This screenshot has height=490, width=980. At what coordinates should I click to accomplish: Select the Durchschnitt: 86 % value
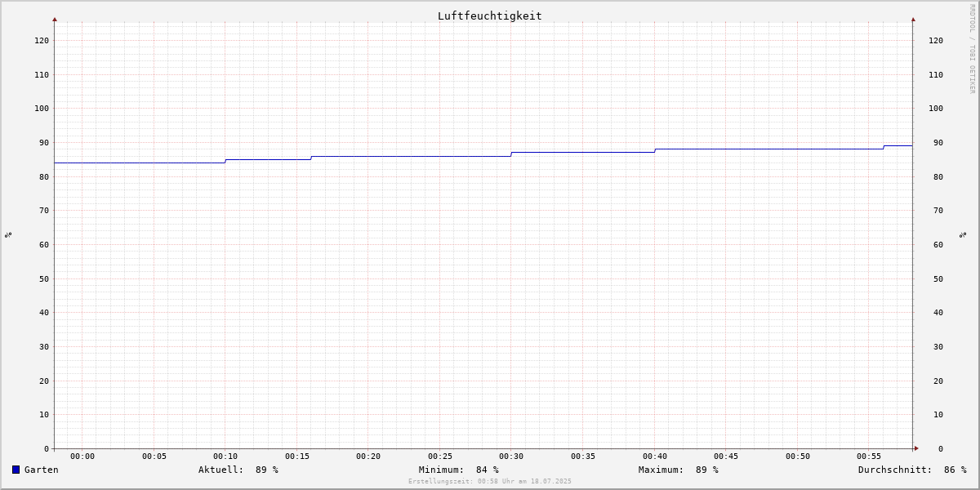(x=912, y=470)
